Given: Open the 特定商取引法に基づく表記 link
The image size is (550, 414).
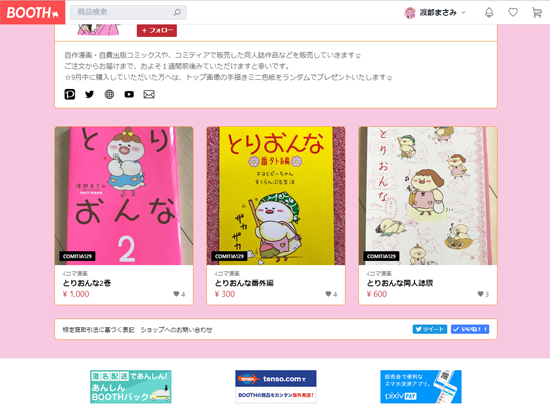Looking at the screenshot, I should 99,330.
